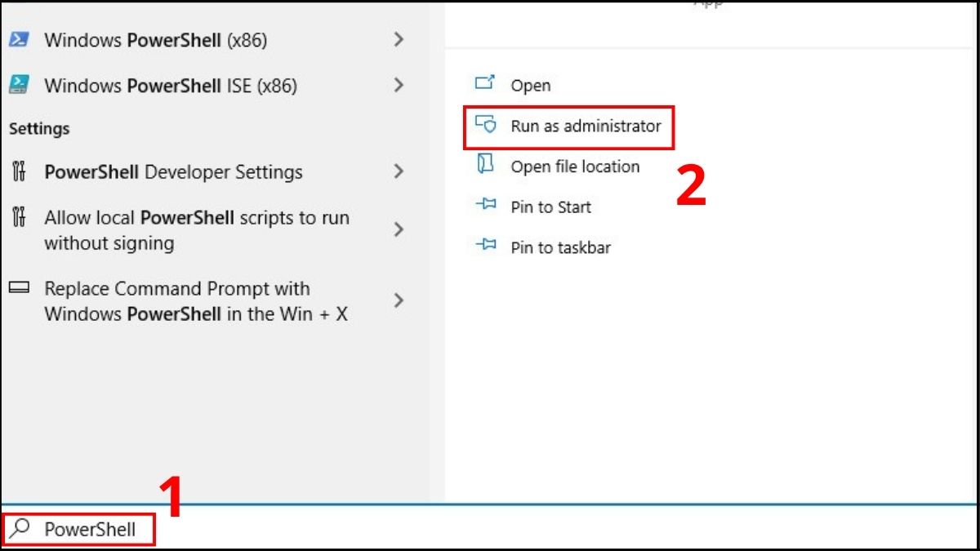Choose Open file location
The image size is (980, 551).
click(x=573, y=166)
